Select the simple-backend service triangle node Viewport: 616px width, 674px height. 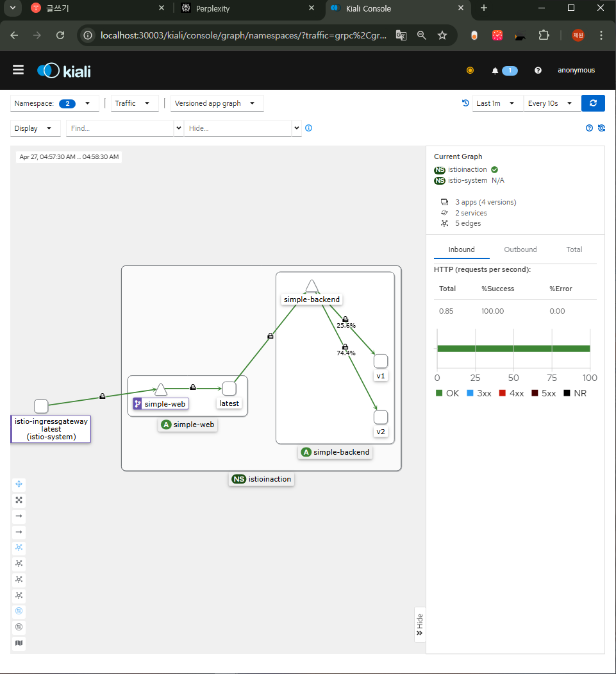312,287
